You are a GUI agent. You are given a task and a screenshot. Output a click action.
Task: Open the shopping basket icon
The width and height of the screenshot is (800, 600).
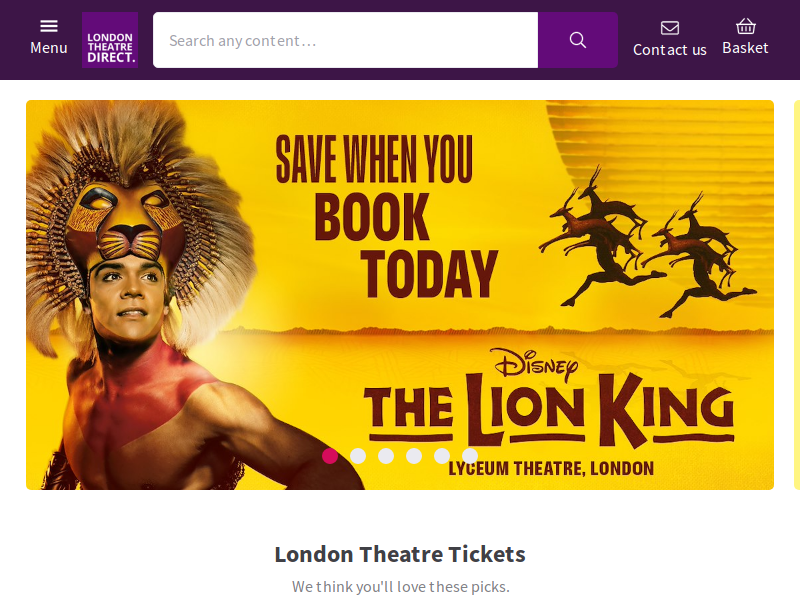click(x=745, y=26)
